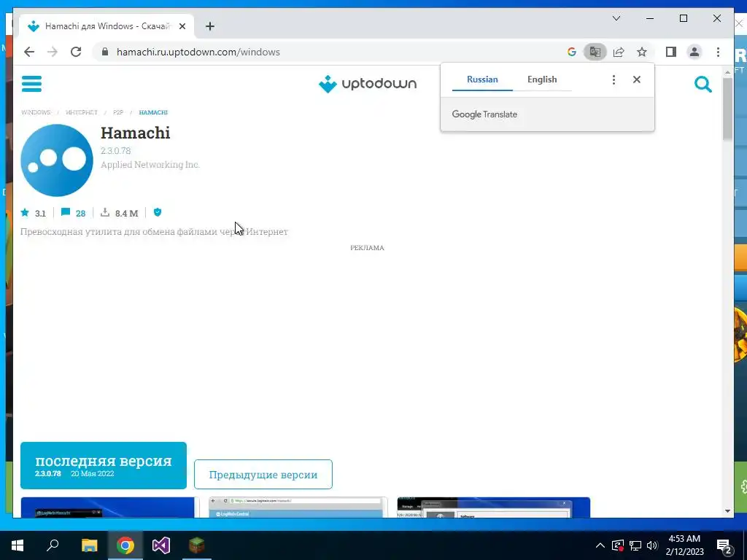Open a new browser tab
The image size is (747, 560).
210,27
